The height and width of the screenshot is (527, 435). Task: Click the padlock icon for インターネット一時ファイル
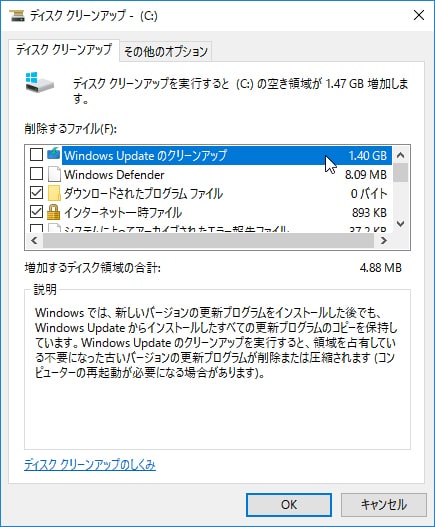tap(53, 212)
